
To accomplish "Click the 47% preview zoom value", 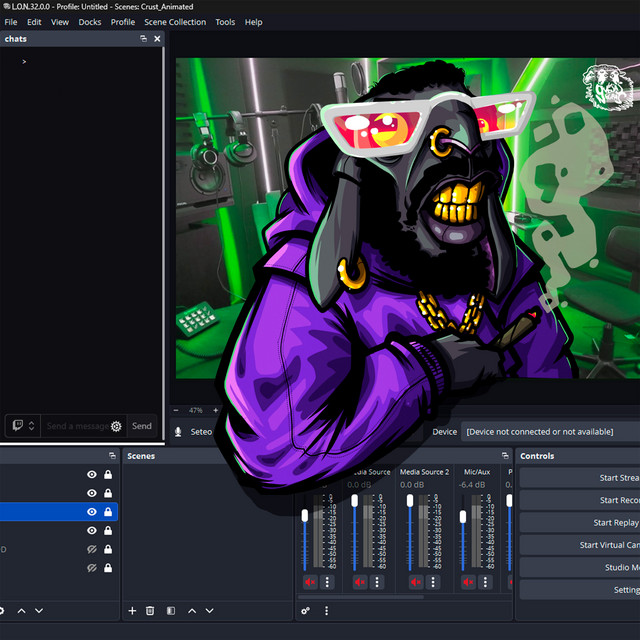I will point(196,410).
